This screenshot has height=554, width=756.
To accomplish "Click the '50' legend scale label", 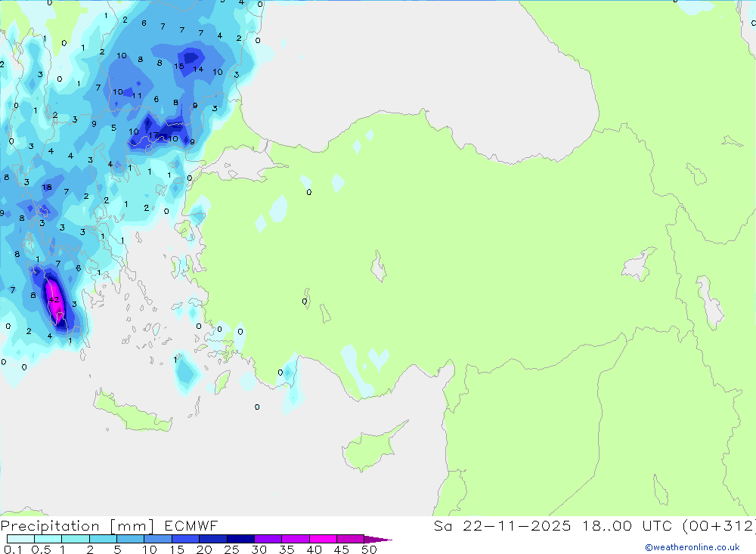I will pos(369,549).
